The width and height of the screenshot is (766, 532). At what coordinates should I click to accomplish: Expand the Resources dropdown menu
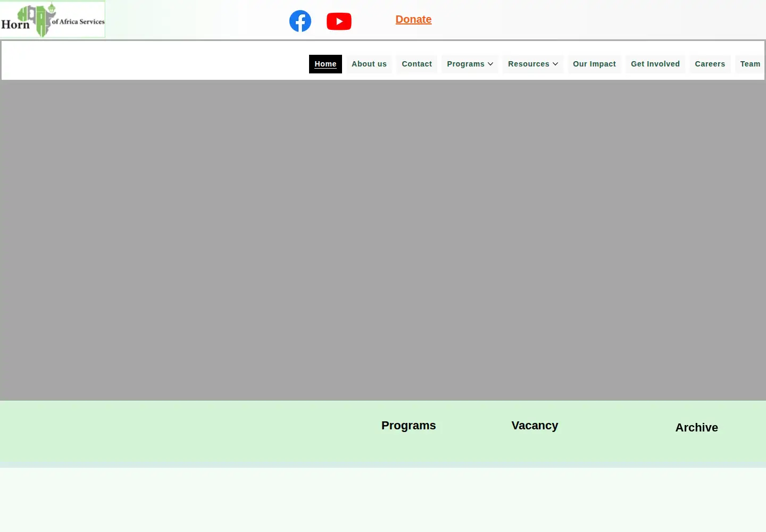[533, 64]
